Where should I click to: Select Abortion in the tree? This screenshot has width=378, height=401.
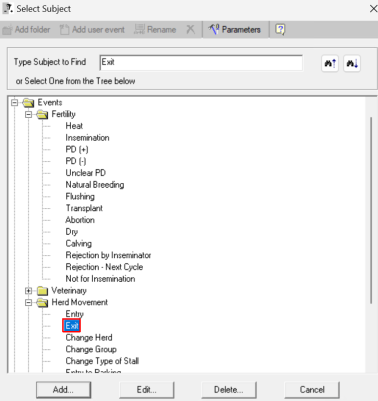[x=80, y=220]
